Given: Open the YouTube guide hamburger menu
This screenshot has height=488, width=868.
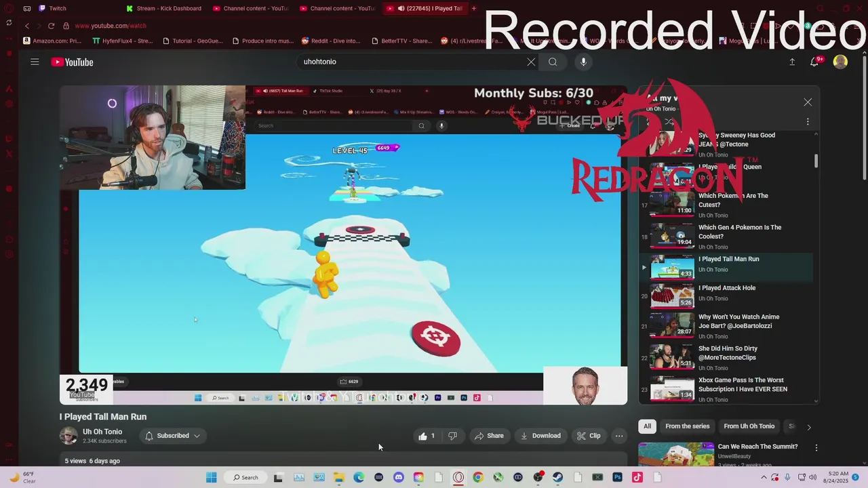Looking at the screenshot, I should (35, 62).
